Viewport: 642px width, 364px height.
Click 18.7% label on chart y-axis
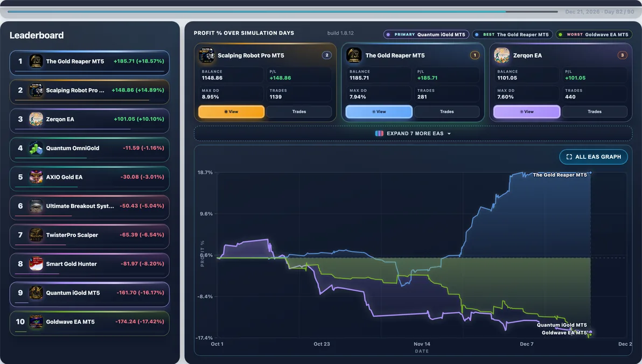coord(205,172)
